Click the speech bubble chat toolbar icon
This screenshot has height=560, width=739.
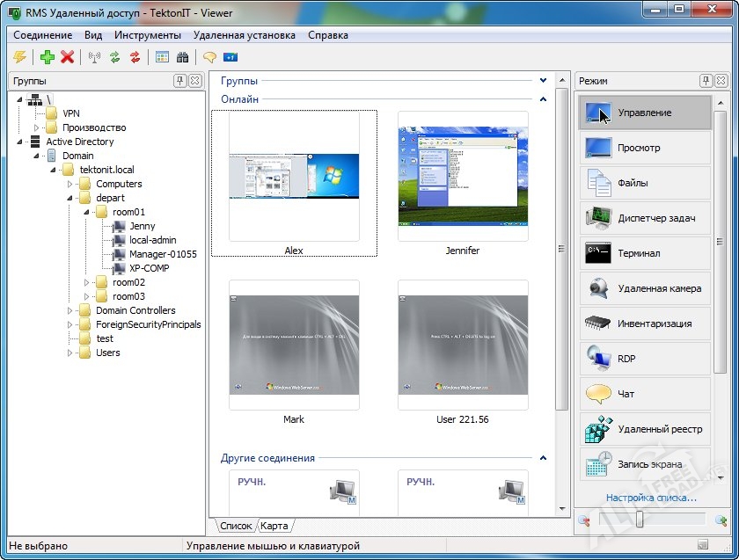click(209, 57)
